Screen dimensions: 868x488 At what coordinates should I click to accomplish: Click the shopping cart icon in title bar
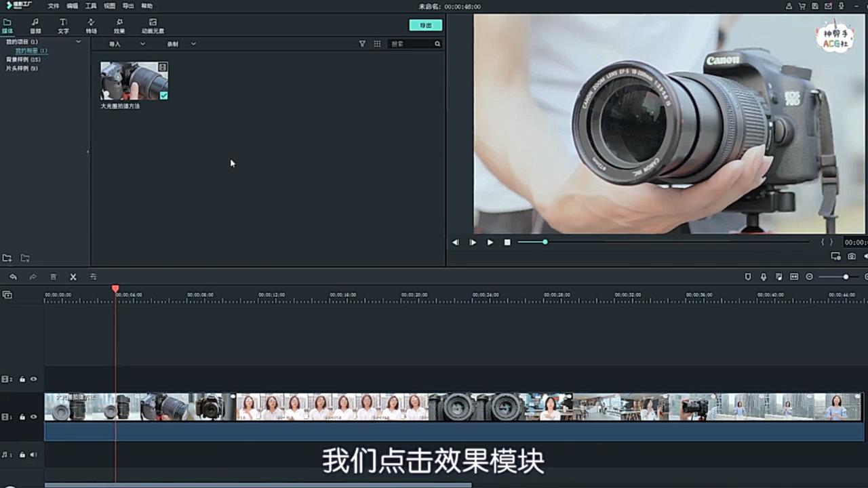tap(802, 6)
